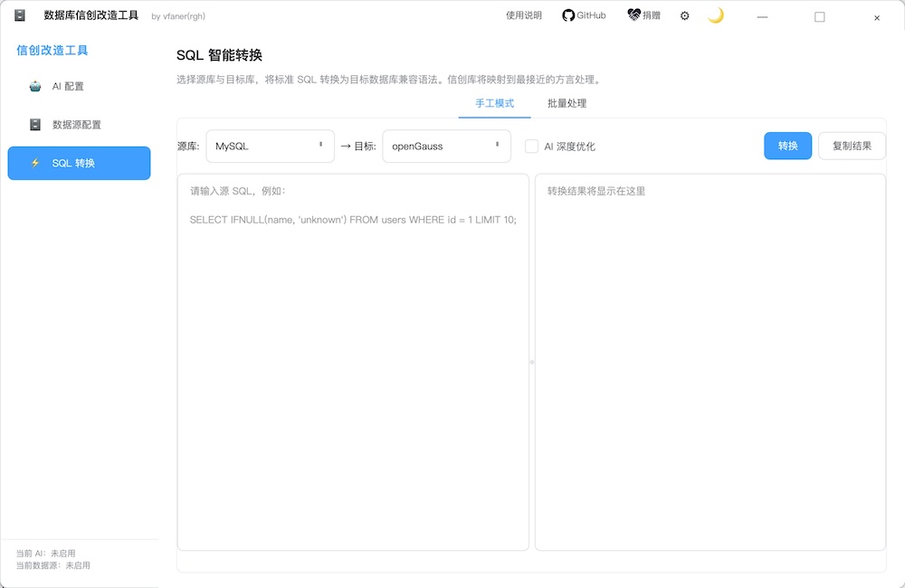905x588 pixels.
Task: Minimize the window
Action: click(762, 16)
